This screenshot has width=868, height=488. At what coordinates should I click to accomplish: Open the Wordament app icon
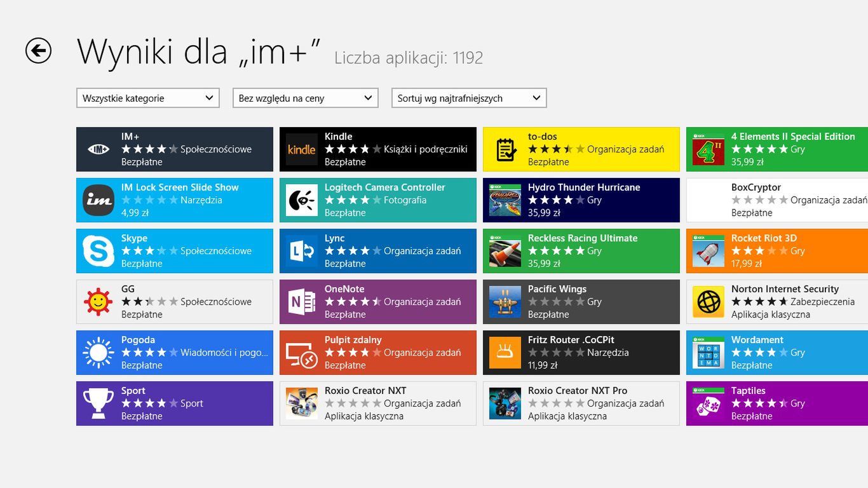[x=709, y=353]
